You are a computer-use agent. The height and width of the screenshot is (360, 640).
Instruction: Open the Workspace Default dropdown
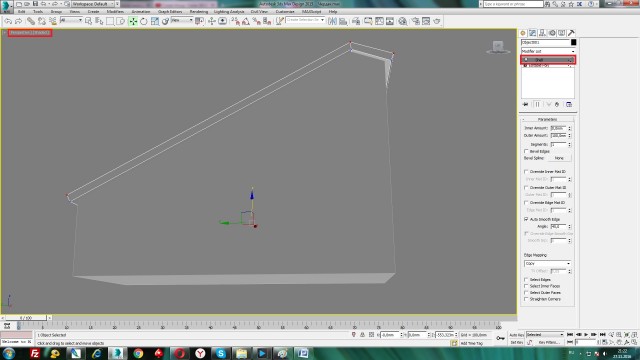[92, 4]
